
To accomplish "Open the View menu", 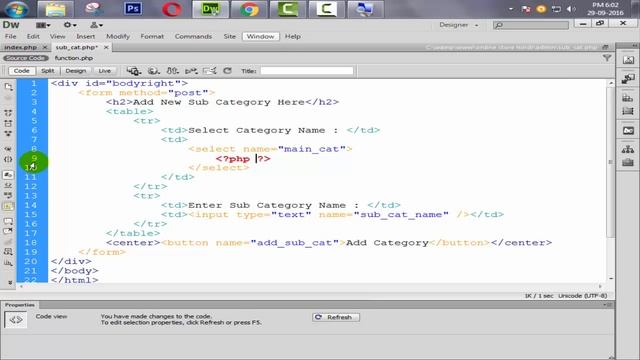I will 58,36.
